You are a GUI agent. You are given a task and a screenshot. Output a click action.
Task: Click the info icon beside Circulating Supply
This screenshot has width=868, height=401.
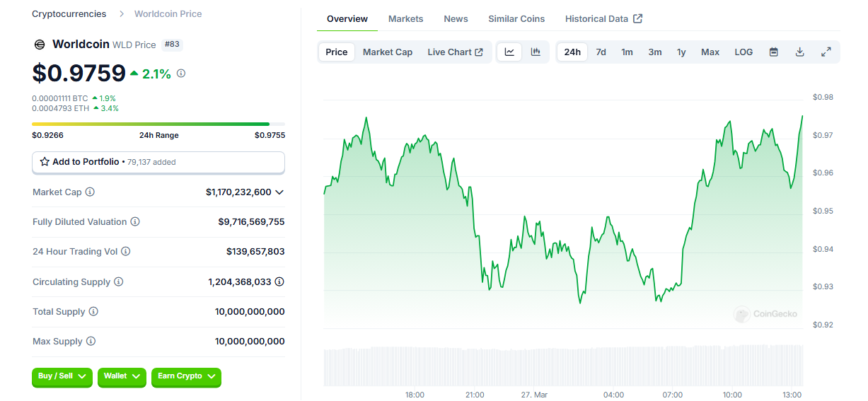pyautogui.click(x=119, y=281)
